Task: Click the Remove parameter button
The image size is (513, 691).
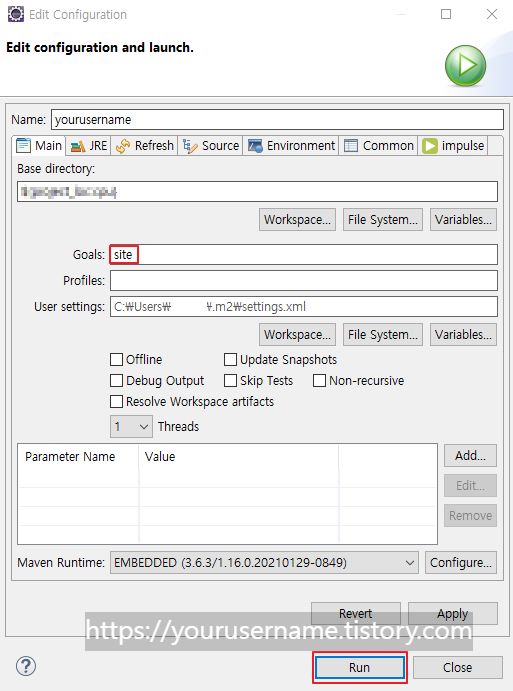Action: (x=470, y=516)
